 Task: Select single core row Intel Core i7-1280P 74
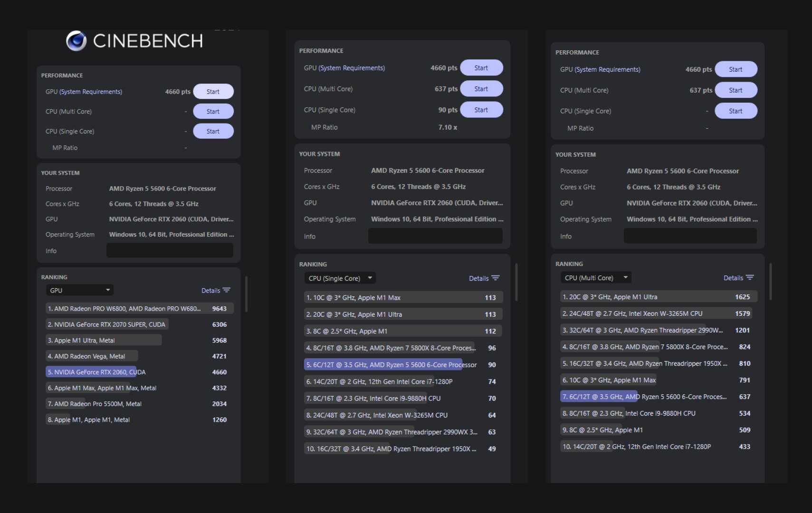click(x=403, y=381)
